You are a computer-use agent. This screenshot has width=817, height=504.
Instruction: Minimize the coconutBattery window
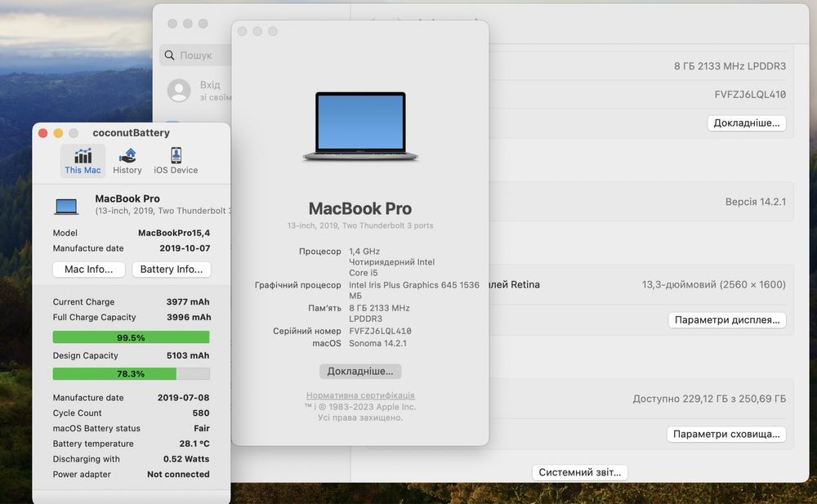tap(58, 133)
